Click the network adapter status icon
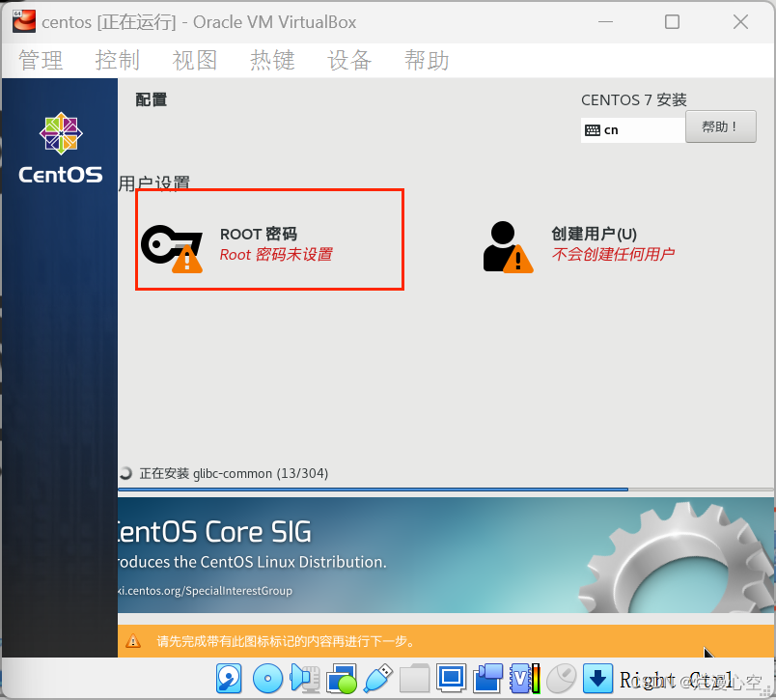Viewport: 776px width, 700px height. [x=342, y=678]
